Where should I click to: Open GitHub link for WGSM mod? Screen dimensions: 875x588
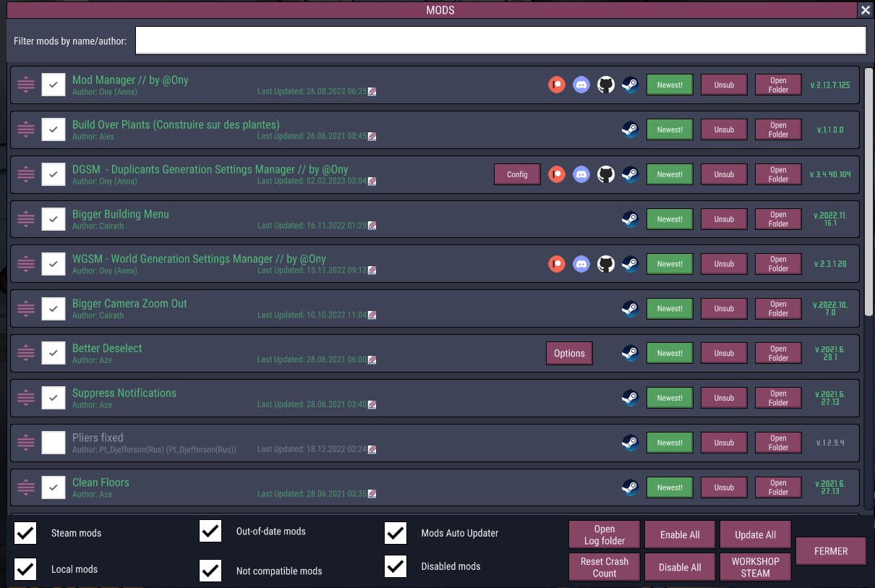click(x=605, y=264)
